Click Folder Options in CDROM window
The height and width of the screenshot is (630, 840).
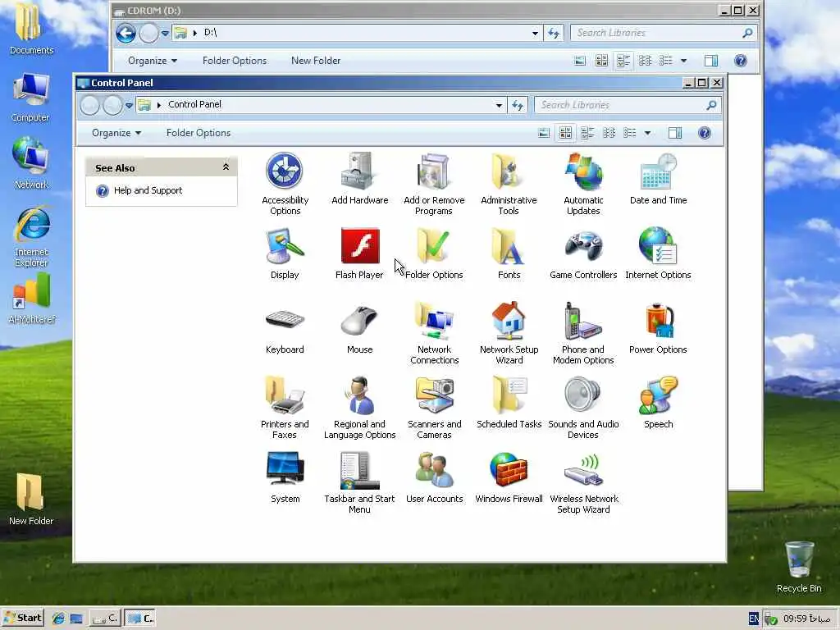pos(235,61)
